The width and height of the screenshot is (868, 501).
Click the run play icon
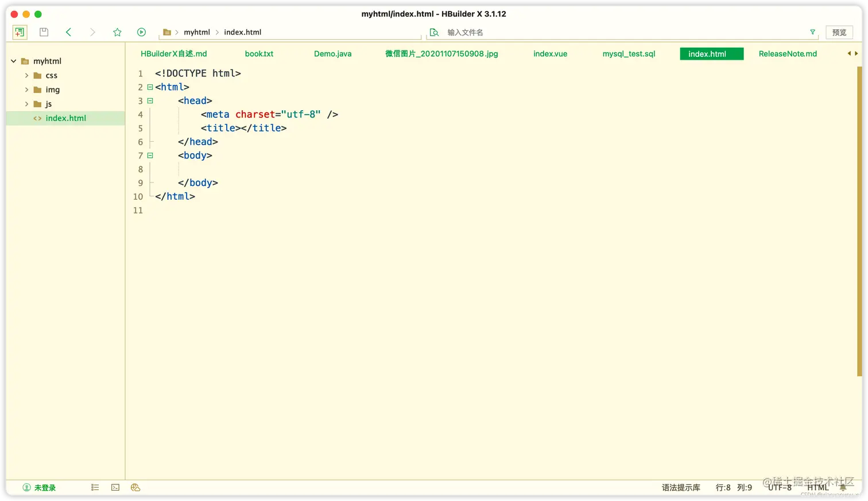tap(141, 32)
